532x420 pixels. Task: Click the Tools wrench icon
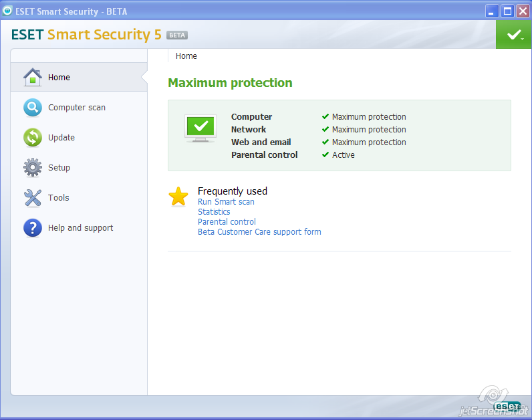33,197
